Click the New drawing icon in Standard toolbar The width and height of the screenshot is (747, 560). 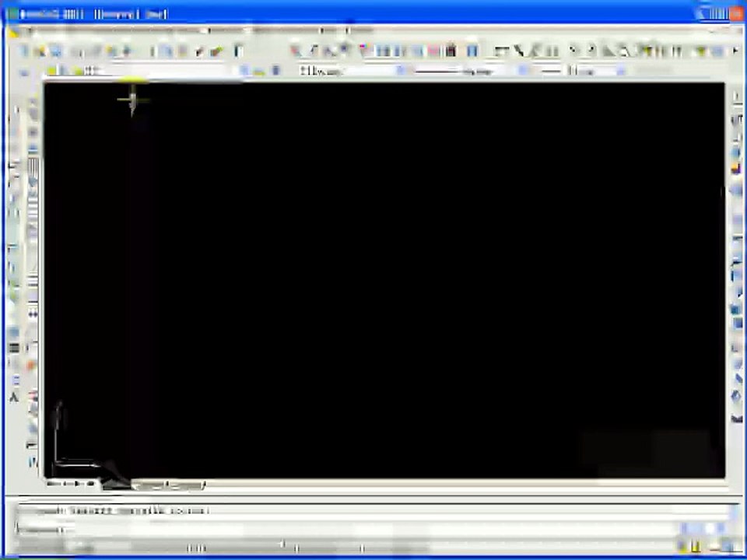pos(24,51)
